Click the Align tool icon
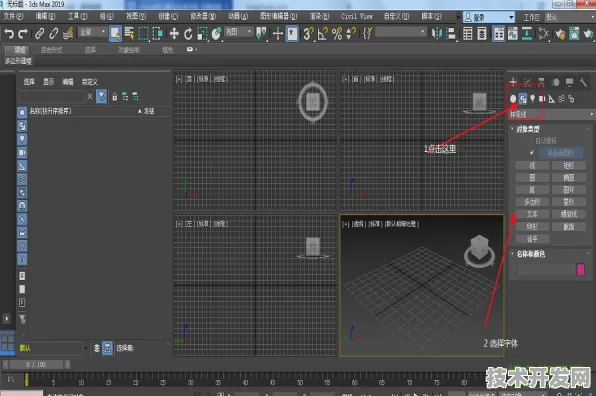 tap(451, 34)
